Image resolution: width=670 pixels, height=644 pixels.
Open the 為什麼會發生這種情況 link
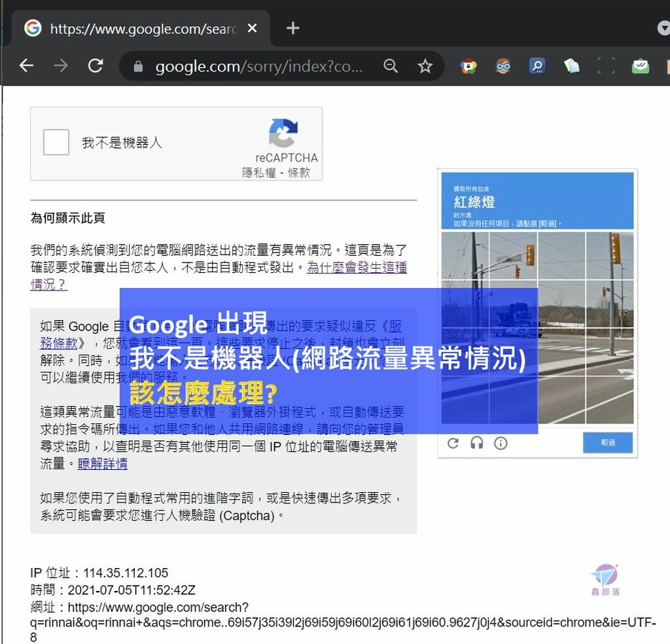(357, 268)
